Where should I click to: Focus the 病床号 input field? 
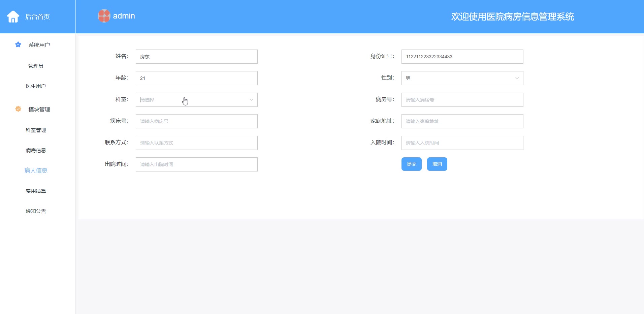197,121
